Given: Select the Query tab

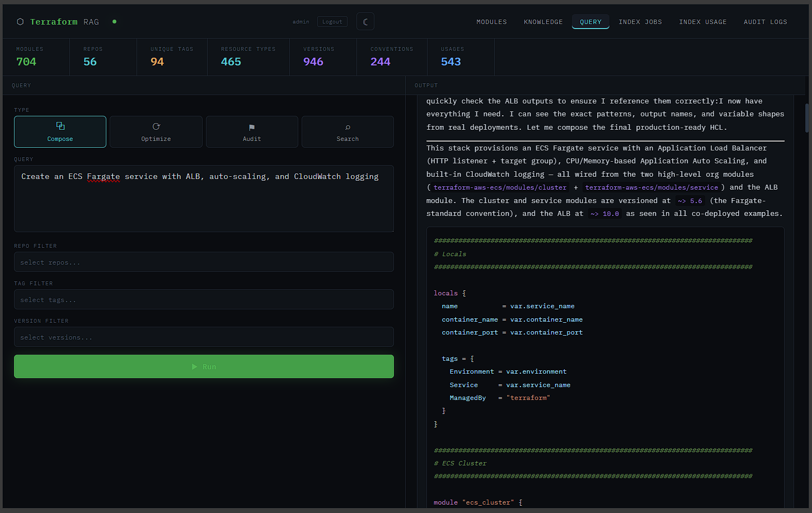Looking at the screenshot, I should [x=590, y=22].
